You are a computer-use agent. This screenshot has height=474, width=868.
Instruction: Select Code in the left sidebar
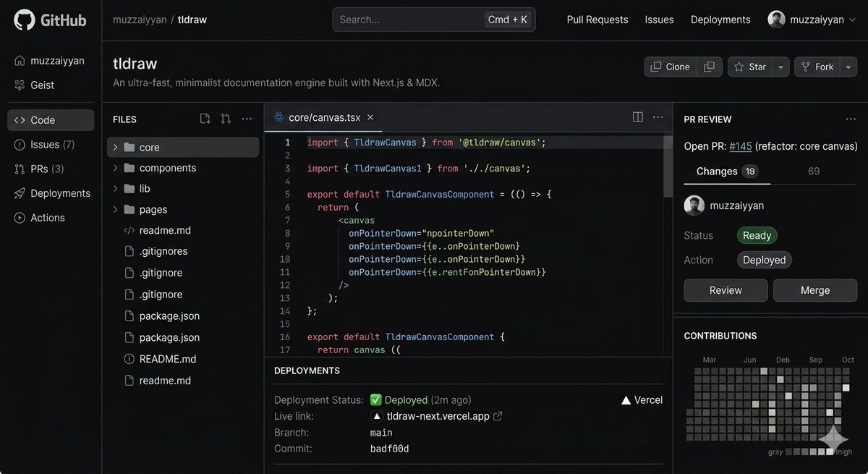[x=51, y=120]
